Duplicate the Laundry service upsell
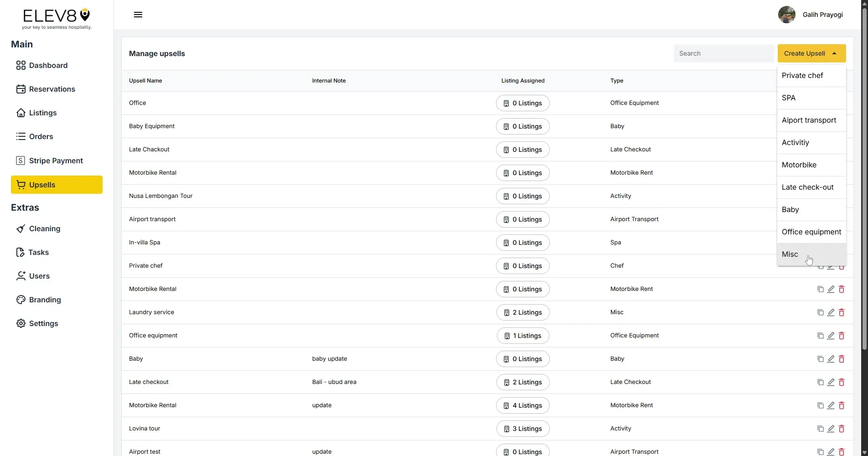This screenshot has height=456, width=868. [820, 312]
